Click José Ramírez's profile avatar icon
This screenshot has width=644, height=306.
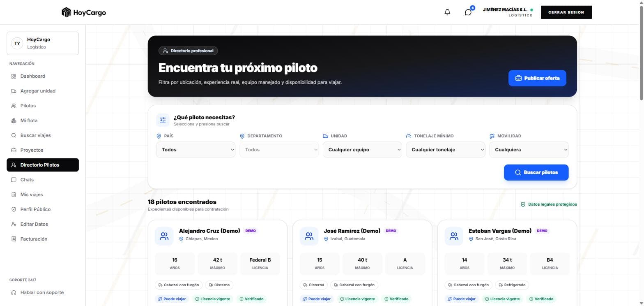tap(309, 236)
